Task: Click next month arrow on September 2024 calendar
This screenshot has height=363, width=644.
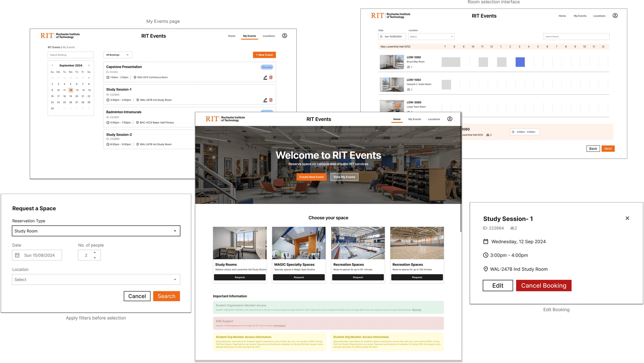Action: pyautogui.click(x=89, y=65)
